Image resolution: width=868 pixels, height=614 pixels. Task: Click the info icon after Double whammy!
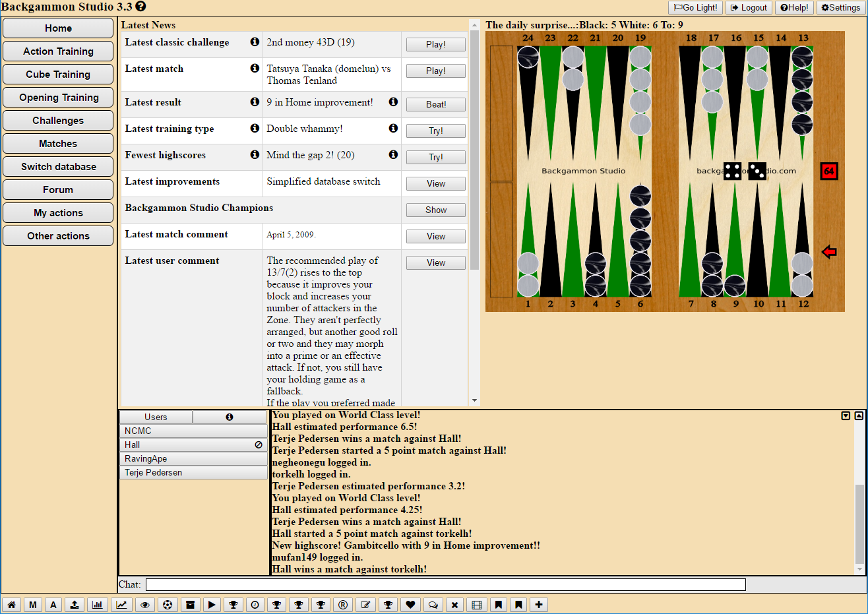pos(393,128)
